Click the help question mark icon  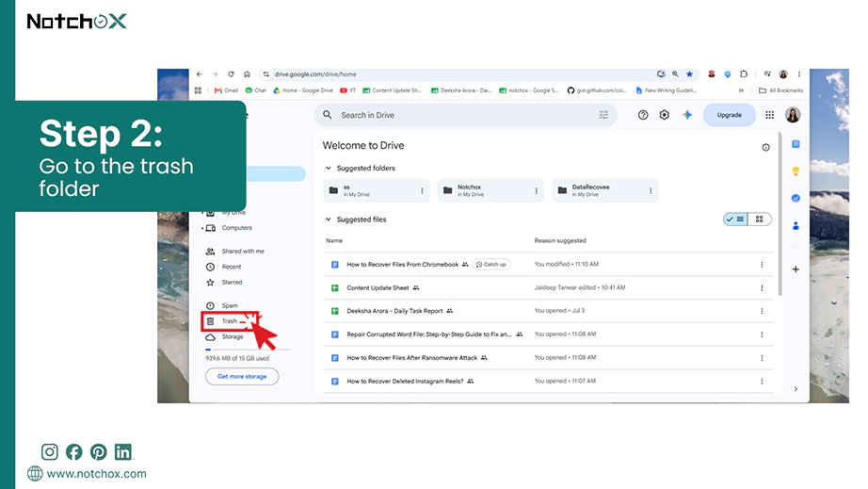pyautogui.click(x=643, y=115)
